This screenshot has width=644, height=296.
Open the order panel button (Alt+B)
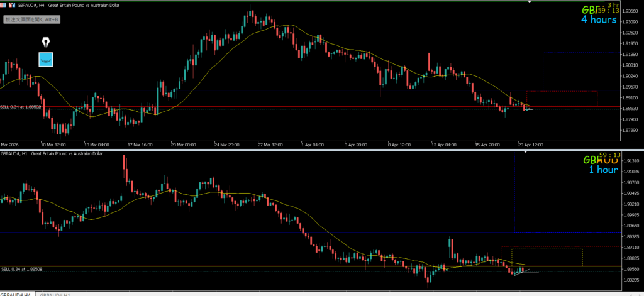32,19
